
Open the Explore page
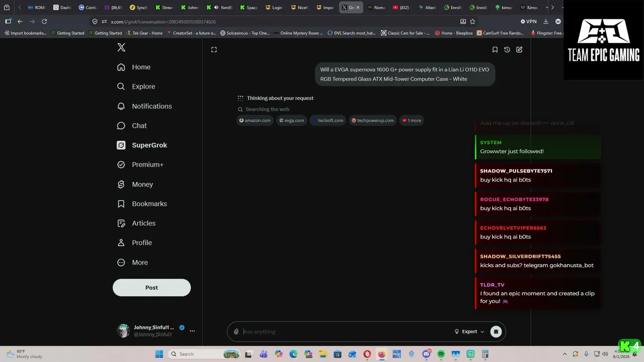click(x=136, y=86)
